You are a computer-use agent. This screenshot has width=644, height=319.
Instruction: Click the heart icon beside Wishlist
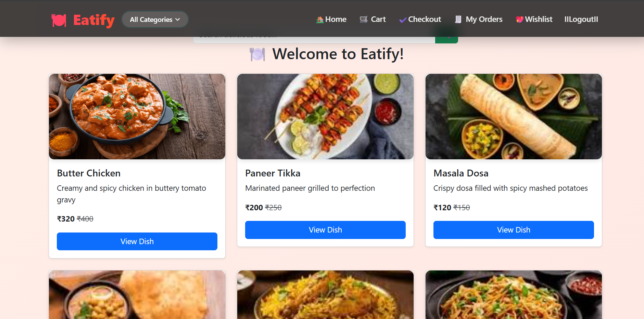tap(519, 19)
